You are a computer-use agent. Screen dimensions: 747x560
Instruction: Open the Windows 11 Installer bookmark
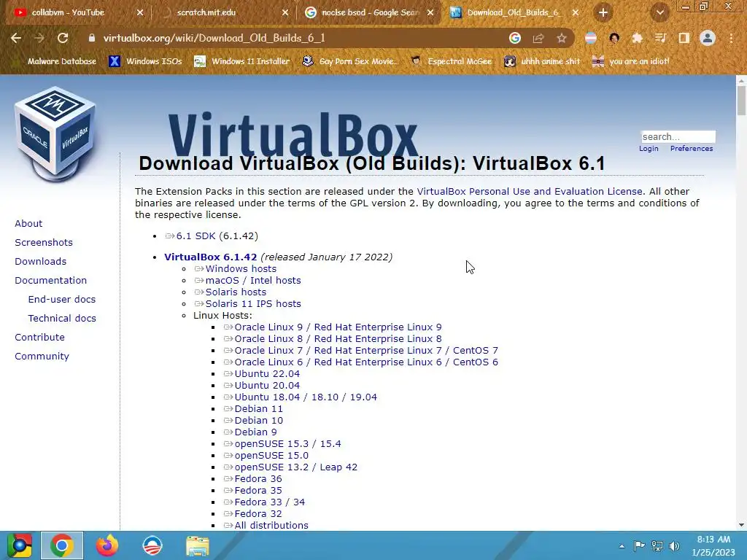[x=242, y=61]
